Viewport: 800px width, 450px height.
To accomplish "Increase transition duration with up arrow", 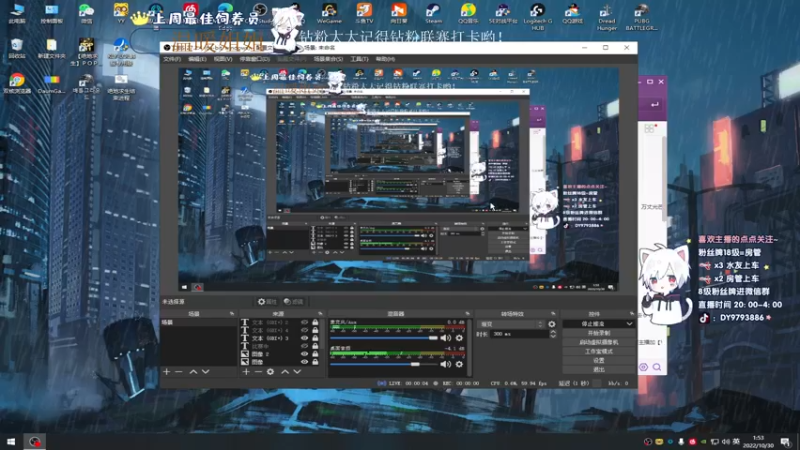I will (553, 332).
